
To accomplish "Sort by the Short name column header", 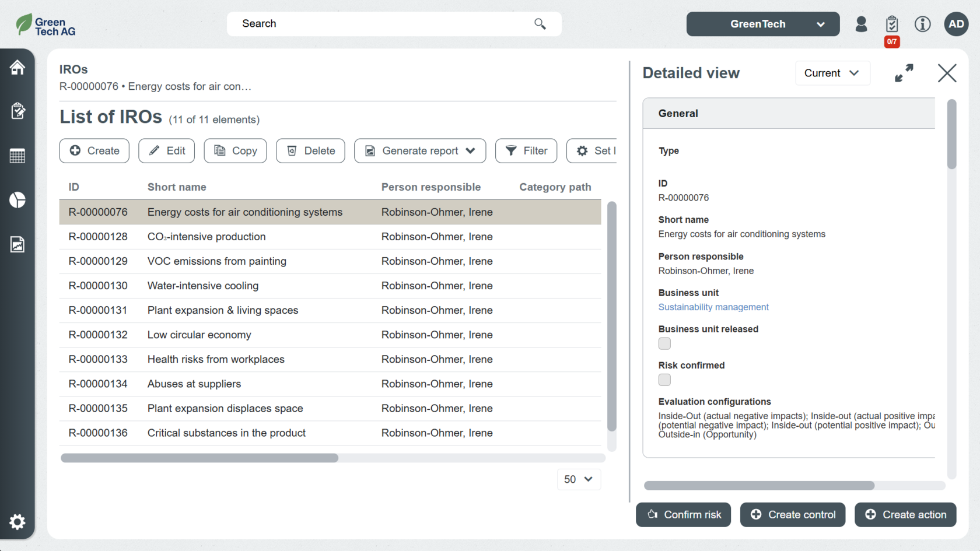I will pyautogui.click(x=177, y=187).
